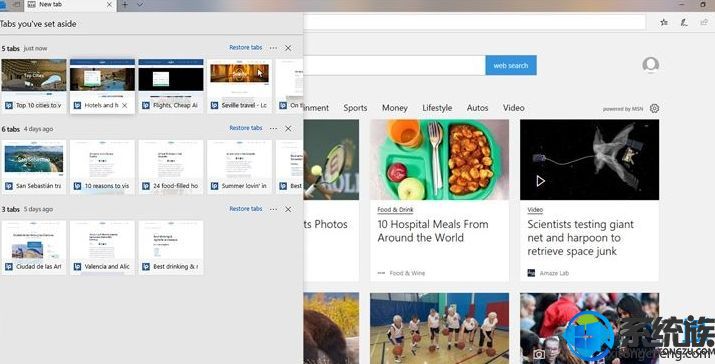The height and width of the screenshot is (364, 715).
Task: Open the San Sebastián tab thumbnail
Action: coord(33,167)
